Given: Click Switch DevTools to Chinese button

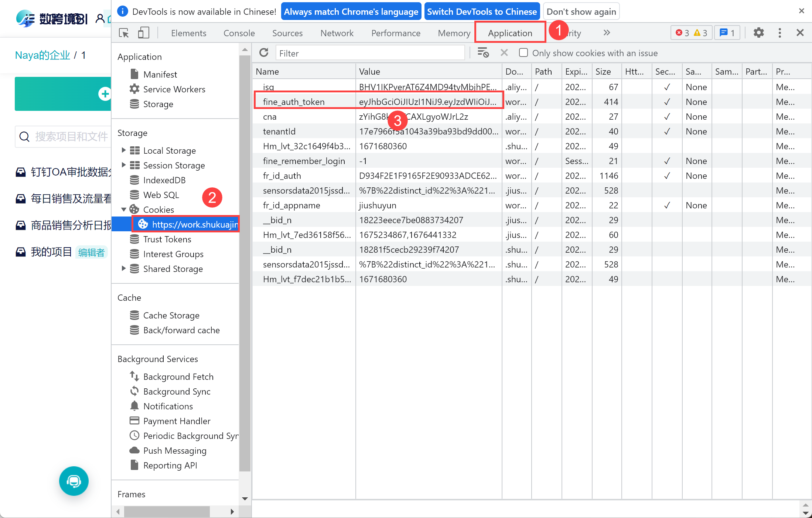Looking at the screenshot, I should (x=482, y=12).
